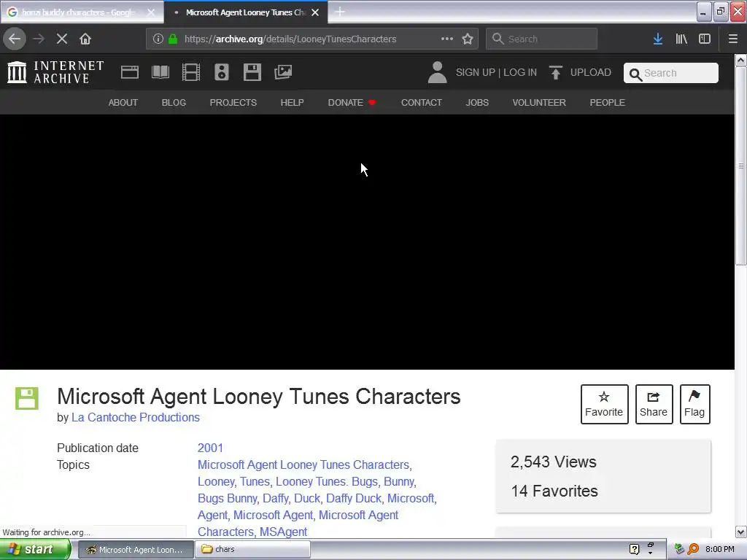
Task: Stop loading the page with X button
Action: coord(62,39)
